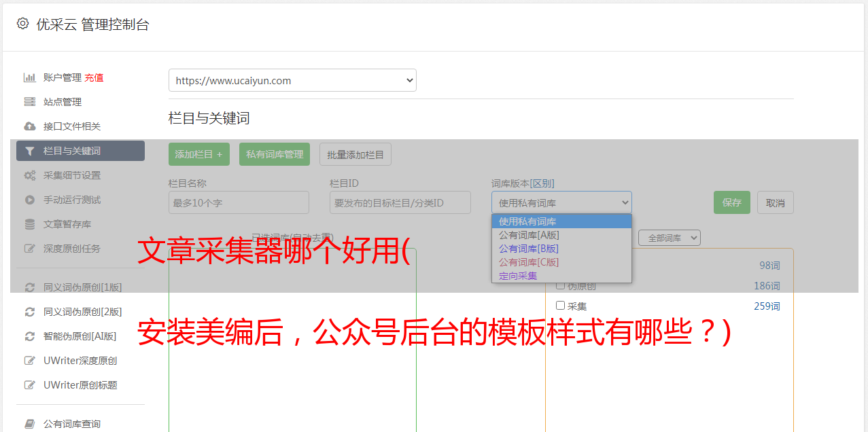Click the 98词 count
Screen dimensions: 868x432
click(769, 266)
